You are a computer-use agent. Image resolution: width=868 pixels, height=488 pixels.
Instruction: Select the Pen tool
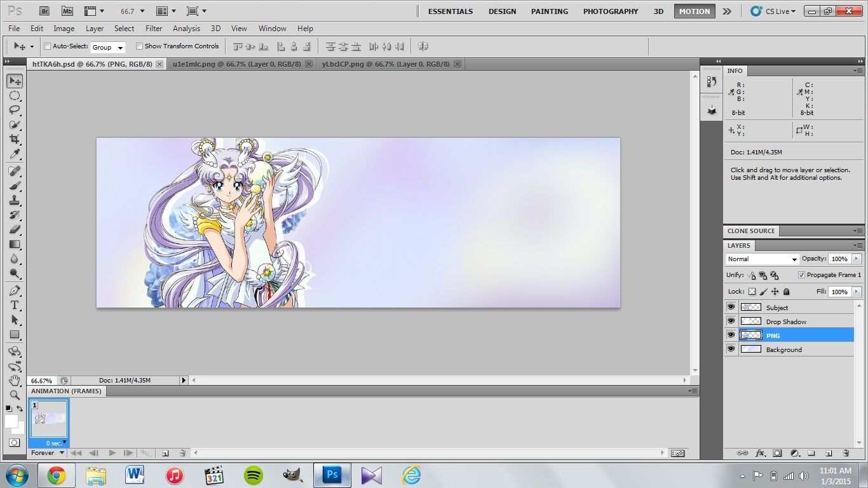15,291
